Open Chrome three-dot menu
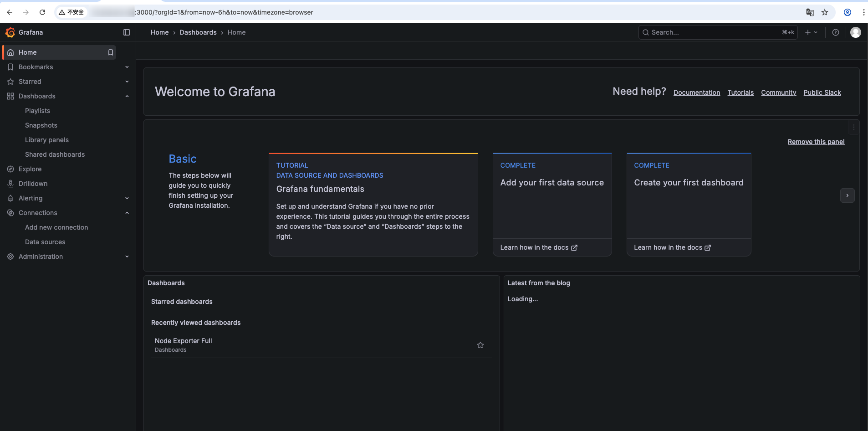The image size is (868, 431). [x=863, y=12]
